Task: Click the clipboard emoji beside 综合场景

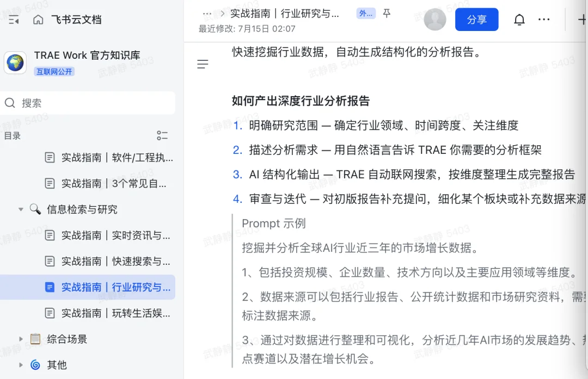Action: 35,339
